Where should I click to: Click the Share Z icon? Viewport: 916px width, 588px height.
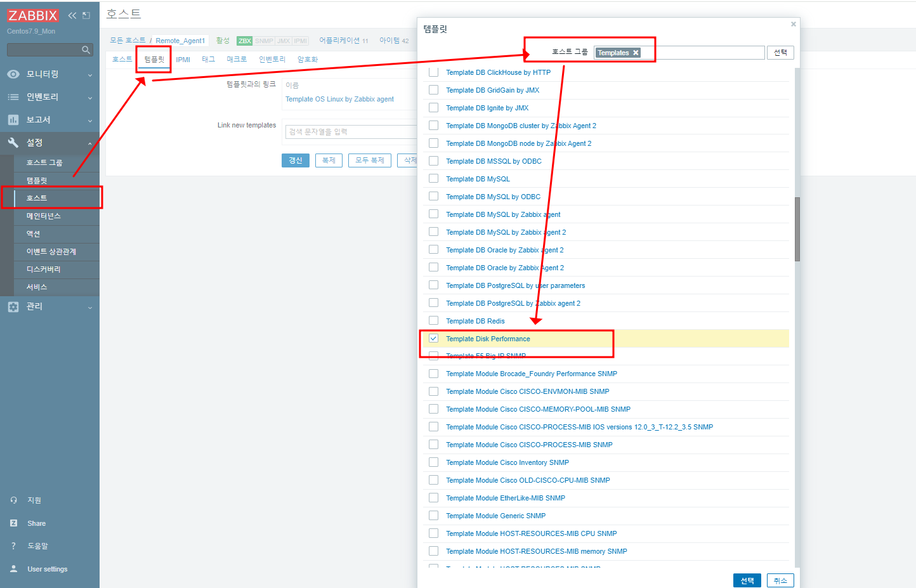click(x=14, y=523)
